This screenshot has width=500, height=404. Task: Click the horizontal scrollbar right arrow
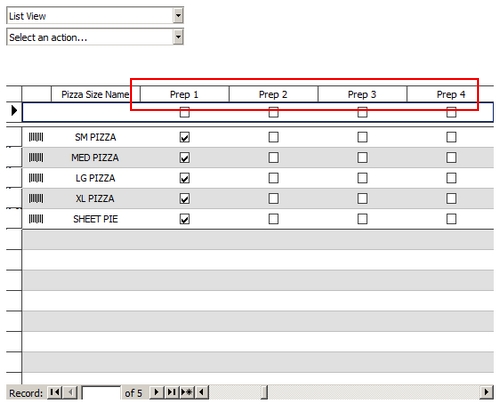pyautogui.click(x=487, y=392)
